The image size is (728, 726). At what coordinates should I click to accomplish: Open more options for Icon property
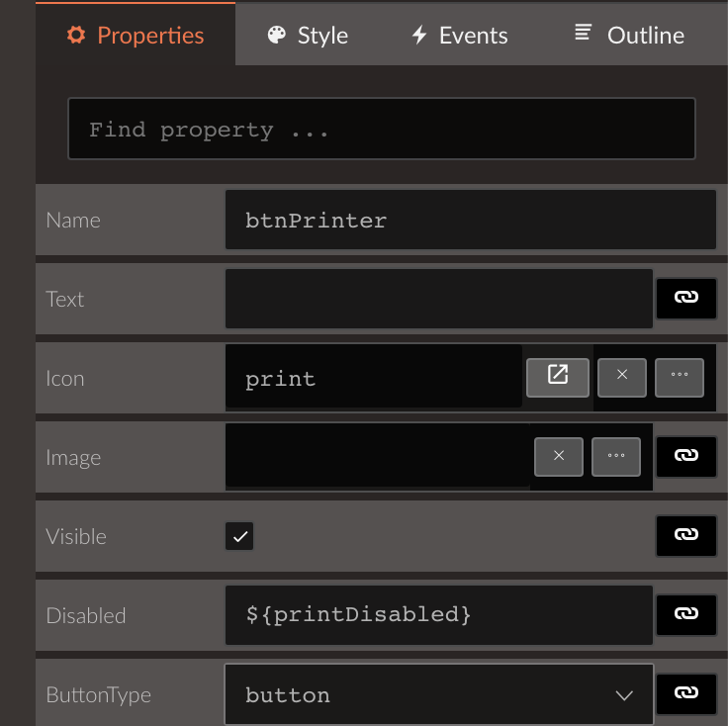point(680,376)
